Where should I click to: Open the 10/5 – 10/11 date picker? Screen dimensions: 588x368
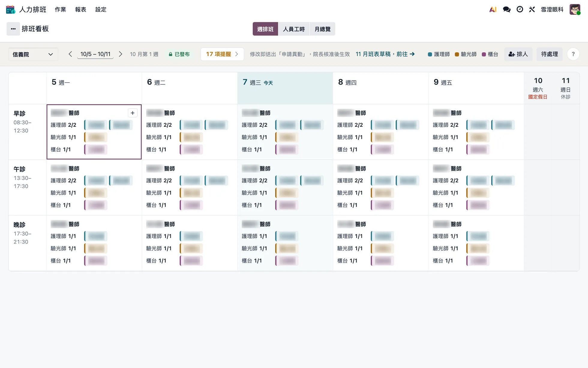tap(95, 54)
